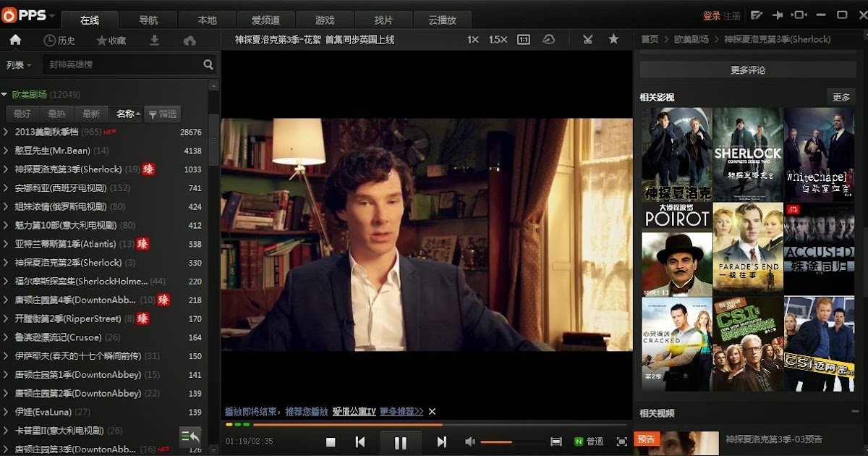Stop video playback
Image resolution: width=868 pixels, height=456 pixels.
331,442
